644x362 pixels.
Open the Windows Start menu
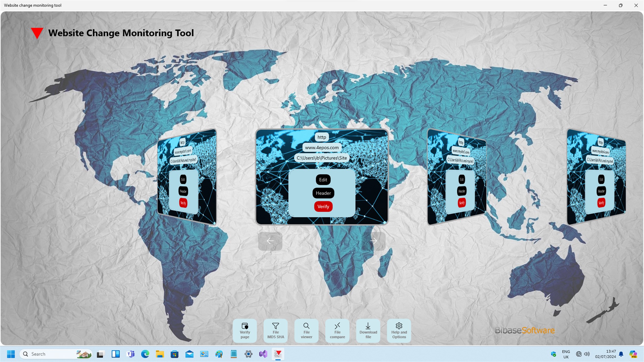point(11,354)
